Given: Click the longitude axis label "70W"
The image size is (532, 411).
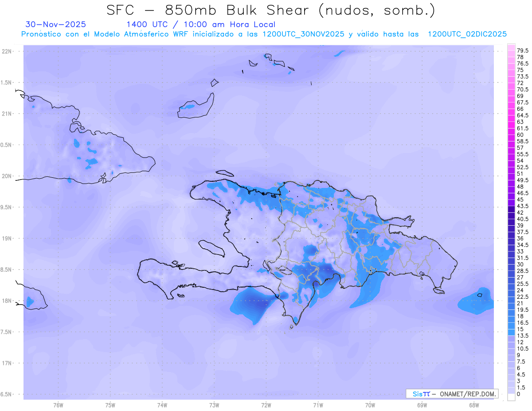Looking at the screenshot, I should (370, 404).
